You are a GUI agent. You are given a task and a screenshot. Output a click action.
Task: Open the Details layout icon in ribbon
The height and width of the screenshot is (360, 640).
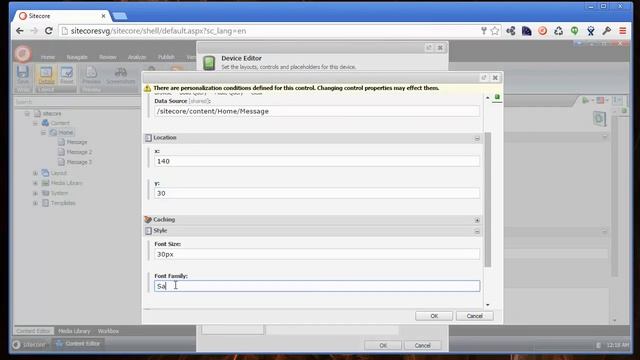[46, 73]
